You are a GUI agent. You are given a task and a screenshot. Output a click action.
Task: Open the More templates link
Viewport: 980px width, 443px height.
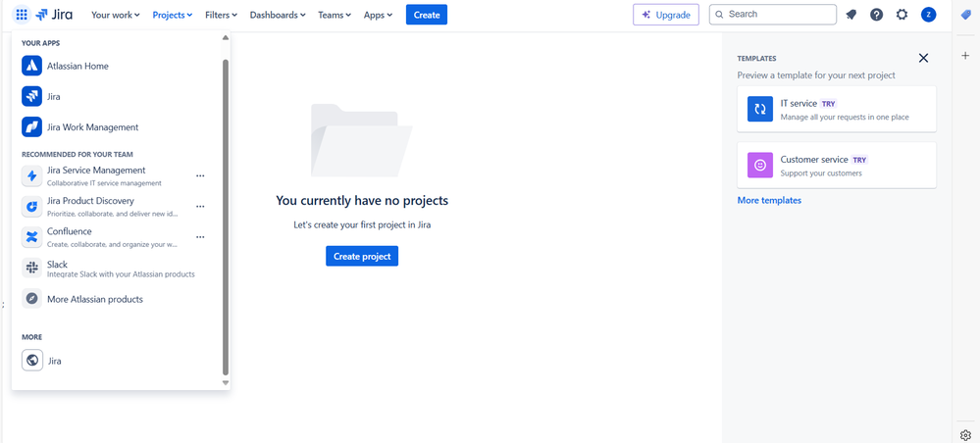[x=769, y=201]
